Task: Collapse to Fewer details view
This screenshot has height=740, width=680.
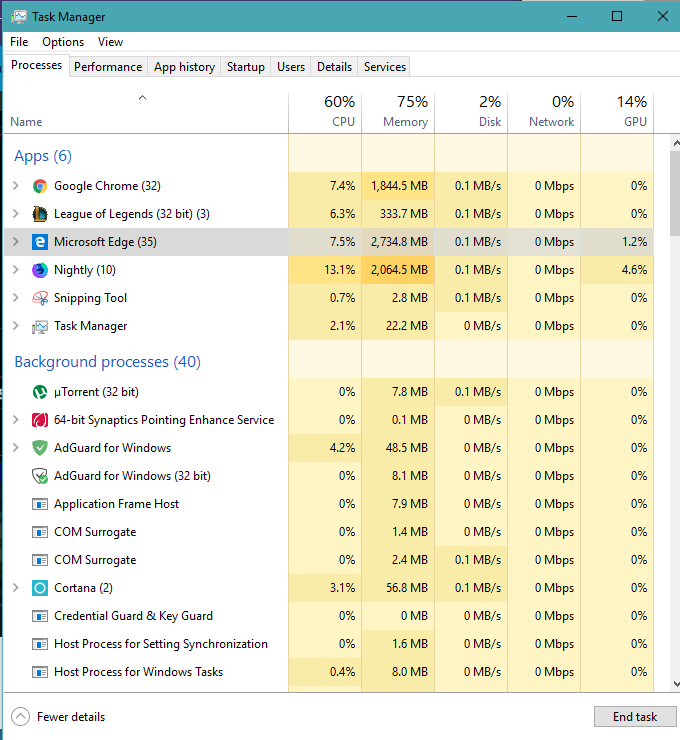Action: (59, 717)
